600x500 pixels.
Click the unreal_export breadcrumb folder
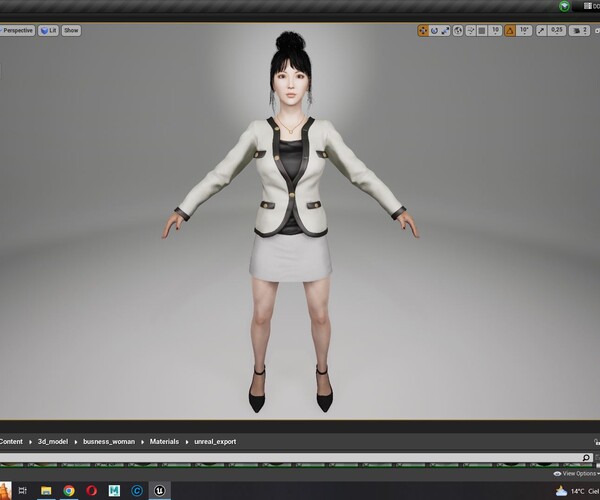(215, 441)
